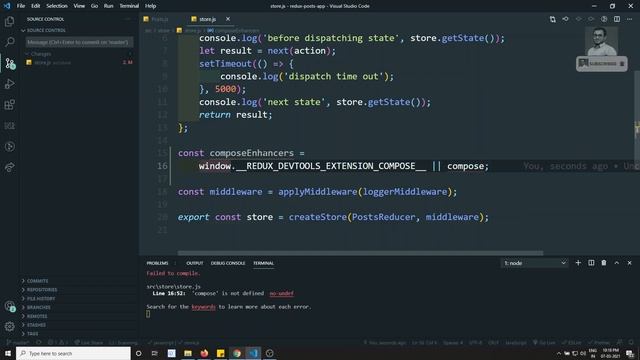The height and width of the screenshot is (360, 640).
Task: Switch to Visual Studio Code taskbar icon
Action: pos(253,353)
